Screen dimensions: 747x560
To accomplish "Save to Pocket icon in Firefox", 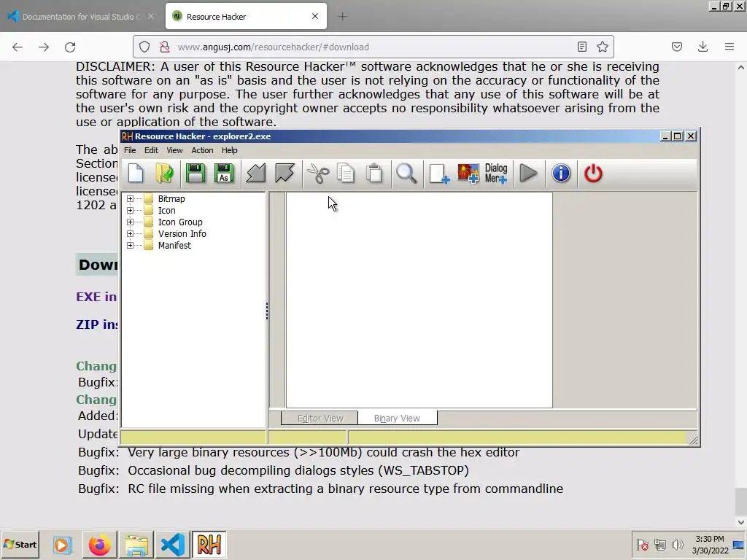I will click(x=677, y=47).
